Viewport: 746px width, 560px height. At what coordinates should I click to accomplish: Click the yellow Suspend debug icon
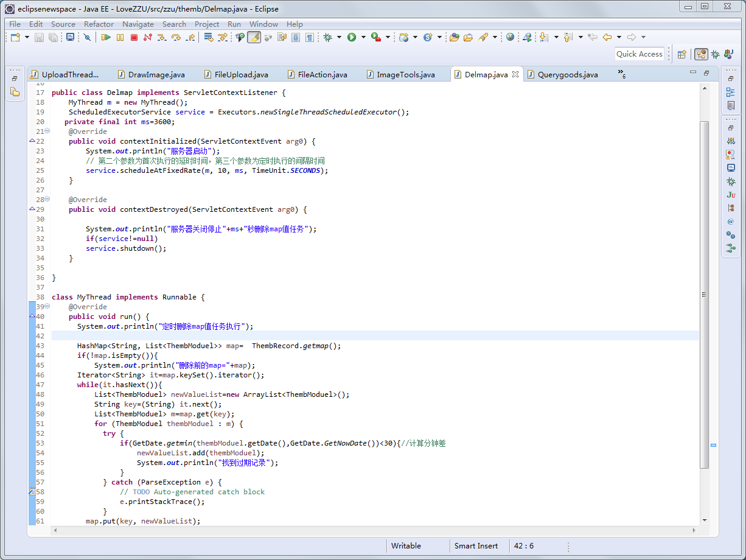coord(120,38)
